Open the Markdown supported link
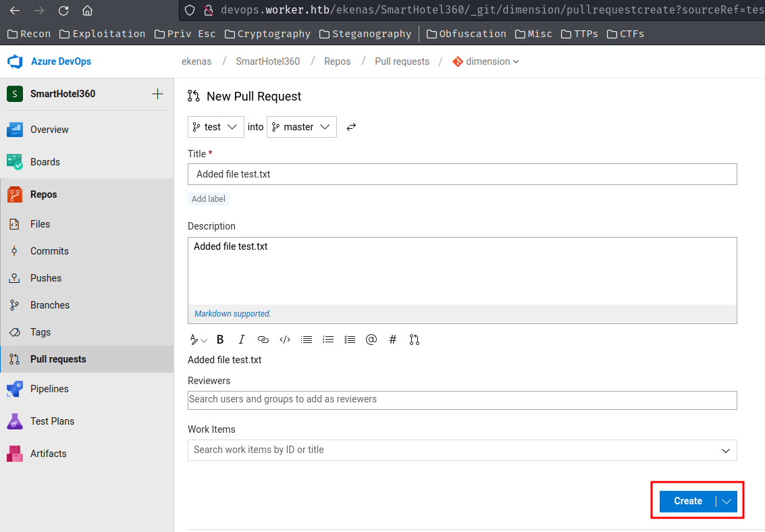The width and height of the screenshot is (765, 532). pos(232,314)
